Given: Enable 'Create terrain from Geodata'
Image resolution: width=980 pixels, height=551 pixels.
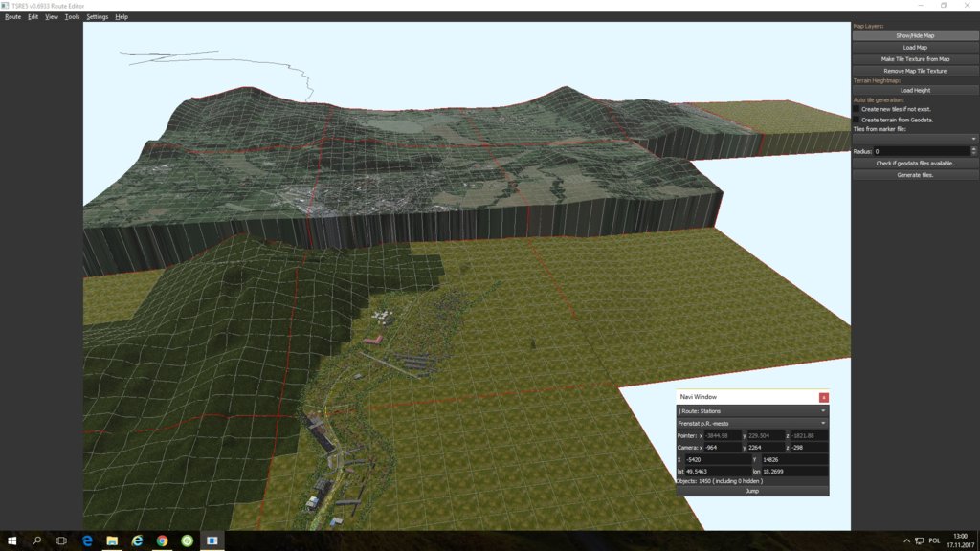Looking at the screenshot, I should point(857,120).
